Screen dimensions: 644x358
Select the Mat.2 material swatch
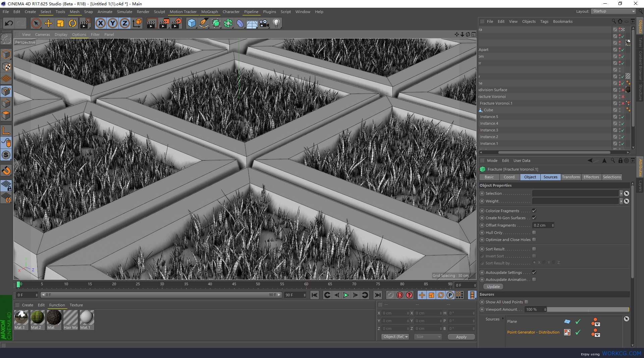(37, 319)
